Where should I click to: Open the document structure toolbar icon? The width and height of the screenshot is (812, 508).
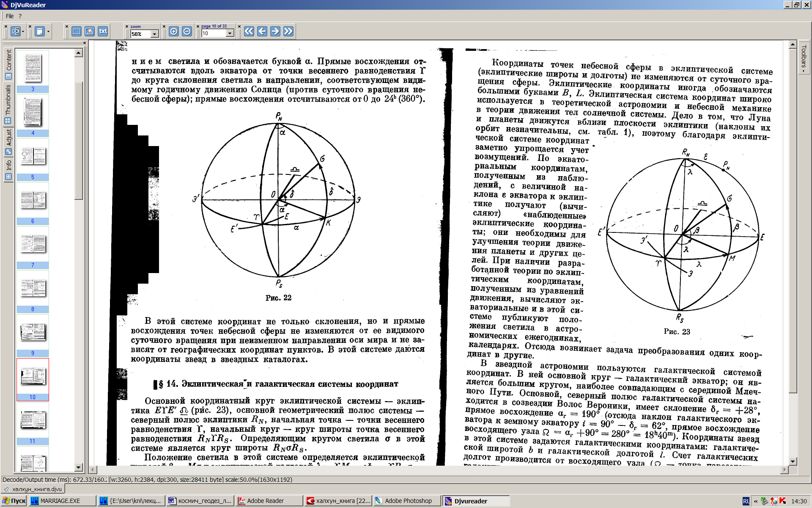16,31
